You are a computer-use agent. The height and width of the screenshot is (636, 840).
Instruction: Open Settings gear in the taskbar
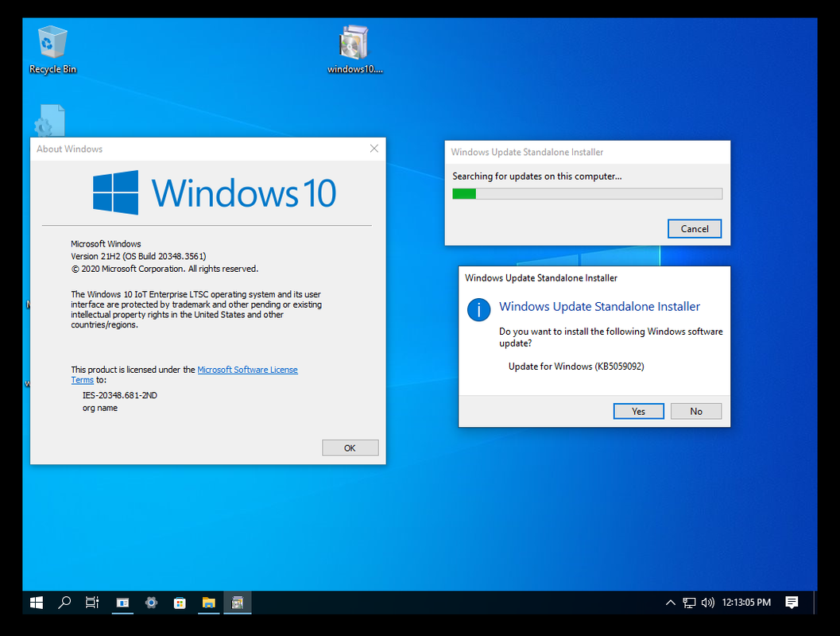[151, 603]
